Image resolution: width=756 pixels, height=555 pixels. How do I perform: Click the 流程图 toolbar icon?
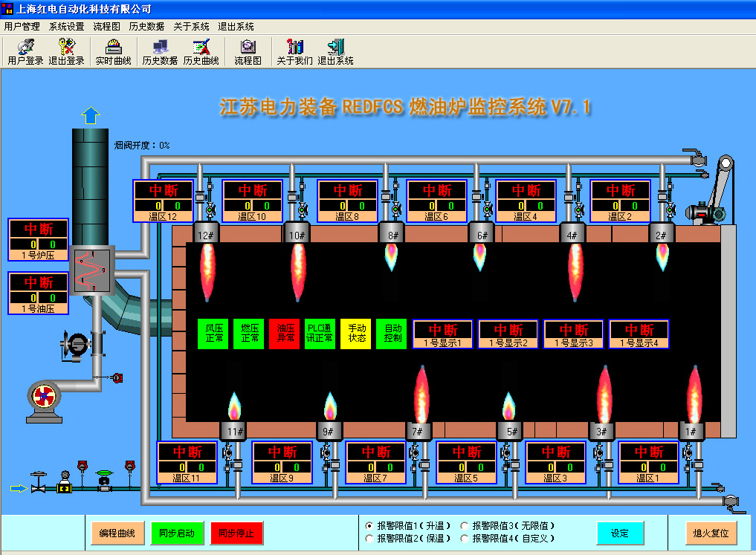point(248,52)
